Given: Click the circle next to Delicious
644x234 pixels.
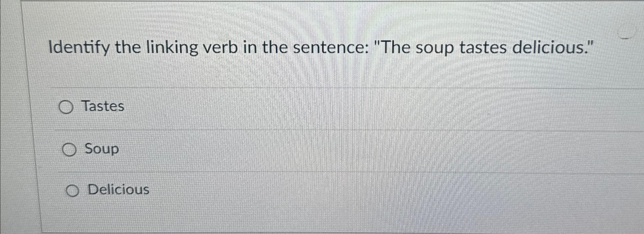Looking at the screenshot, I should (x=73, y=191).
